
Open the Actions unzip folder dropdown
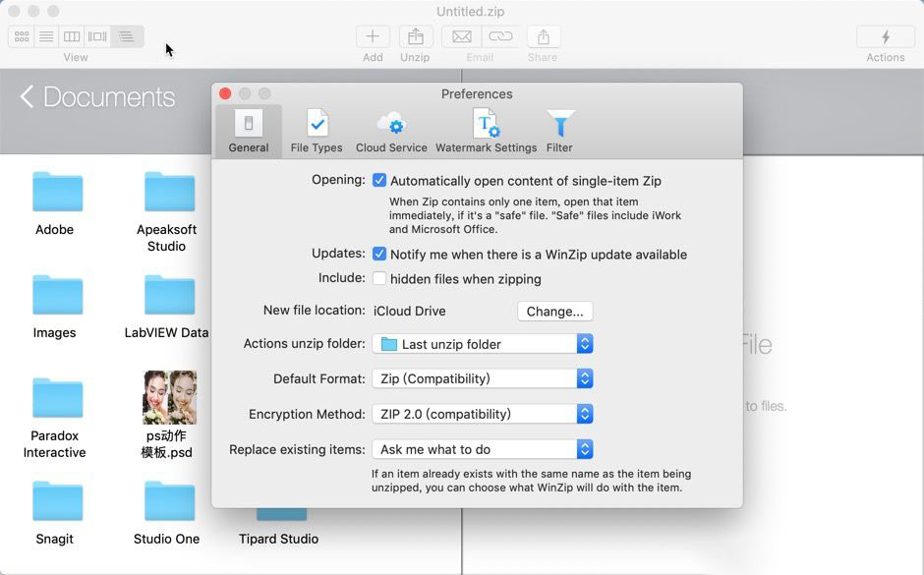[483, 344]
